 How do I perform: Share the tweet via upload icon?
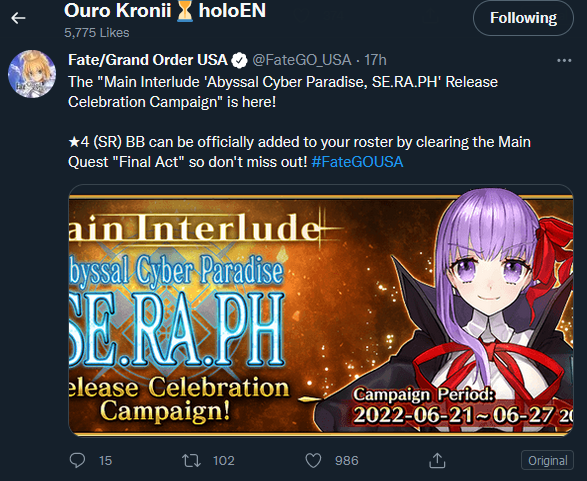click(x=437, y=460)
